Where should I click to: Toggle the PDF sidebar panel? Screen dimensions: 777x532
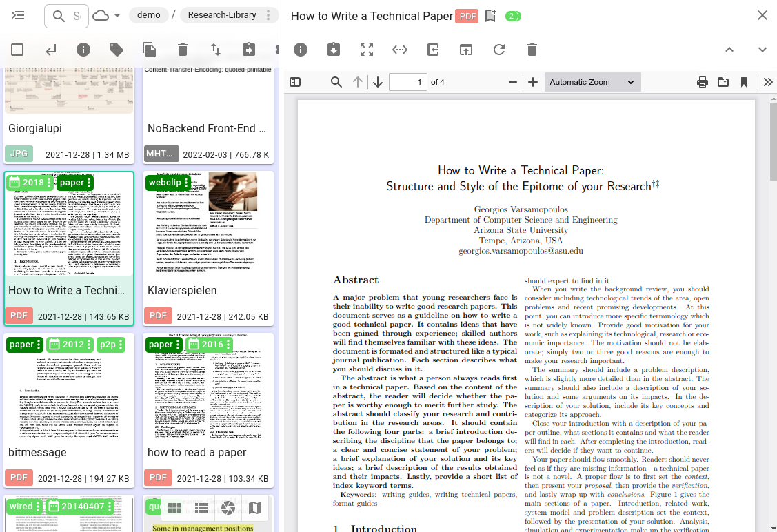(x=295, y=82)
